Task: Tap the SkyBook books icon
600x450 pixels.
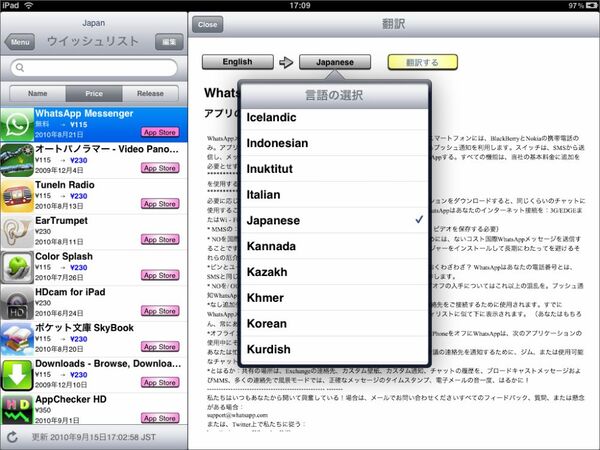Action: 17,339
